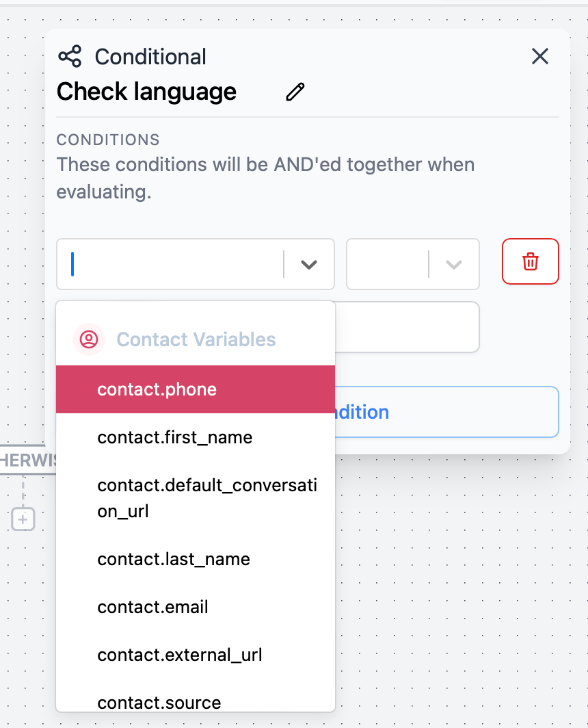
Task: Click the Check language title text
Action: 146,91
